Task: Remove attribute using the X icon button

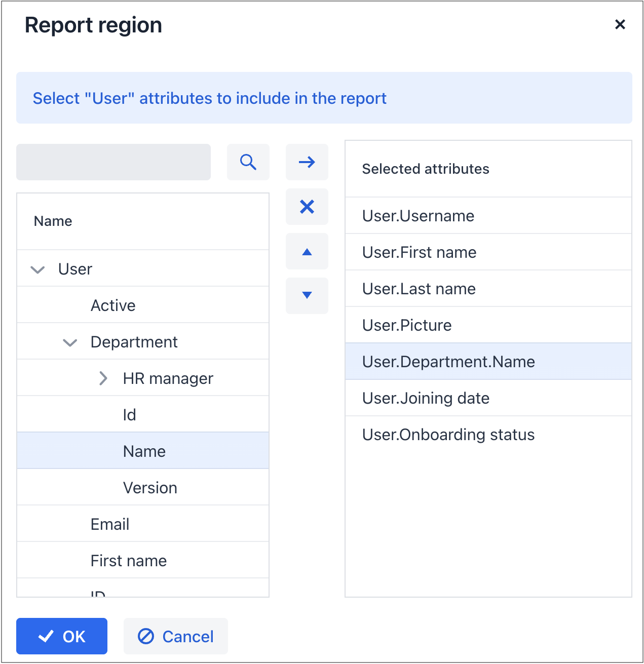Action: coord(307,207)
